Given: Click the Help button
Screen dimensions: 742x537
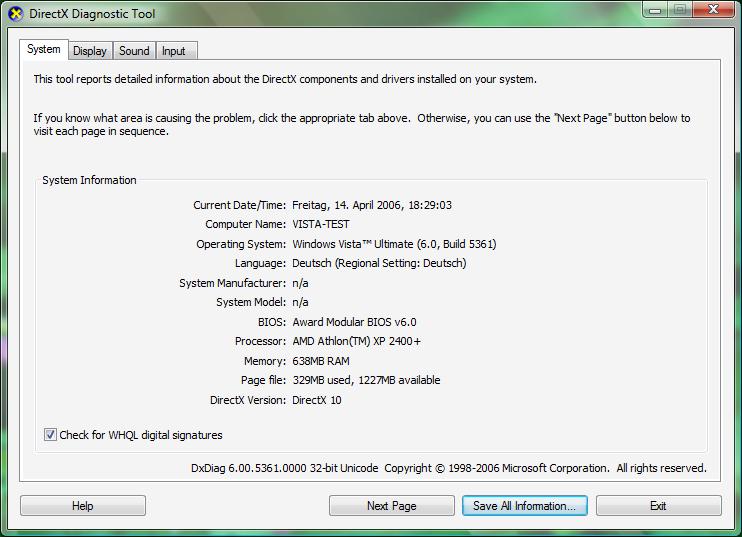Looking at the screenshot, I should [x=83, y=506].
